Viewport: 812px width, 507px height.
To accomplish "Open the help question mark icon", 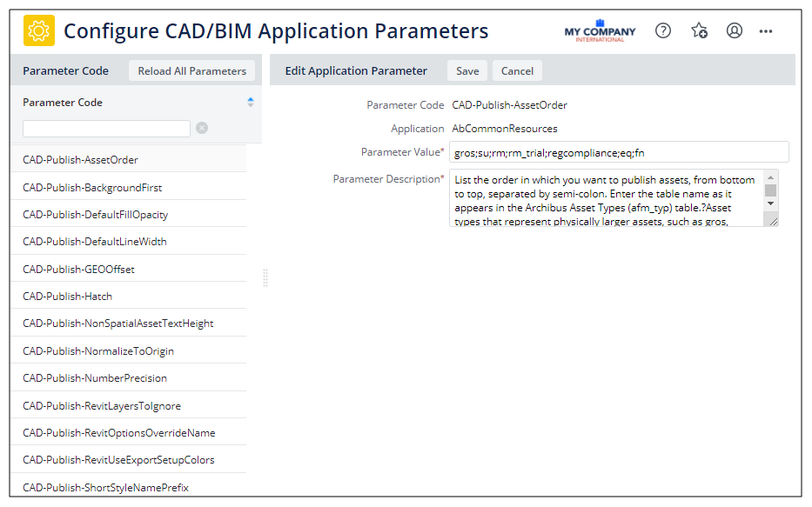I will (x=663, y=30).
